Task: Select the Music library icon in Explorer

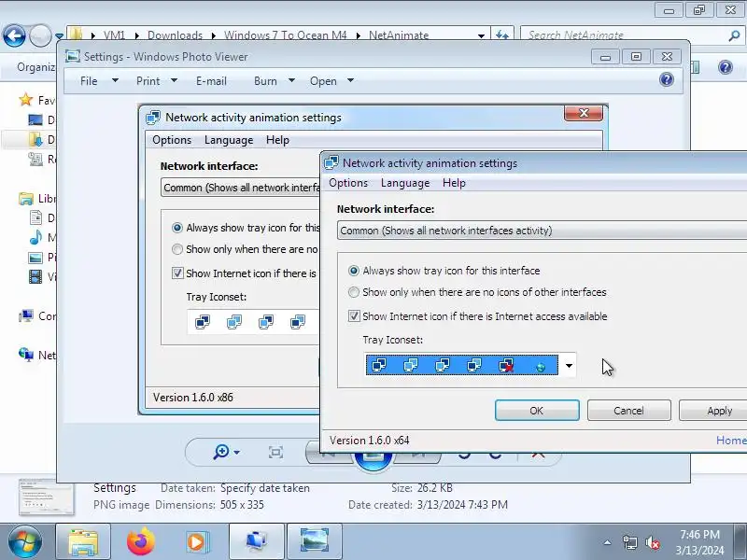Action: tap(35, 237)
